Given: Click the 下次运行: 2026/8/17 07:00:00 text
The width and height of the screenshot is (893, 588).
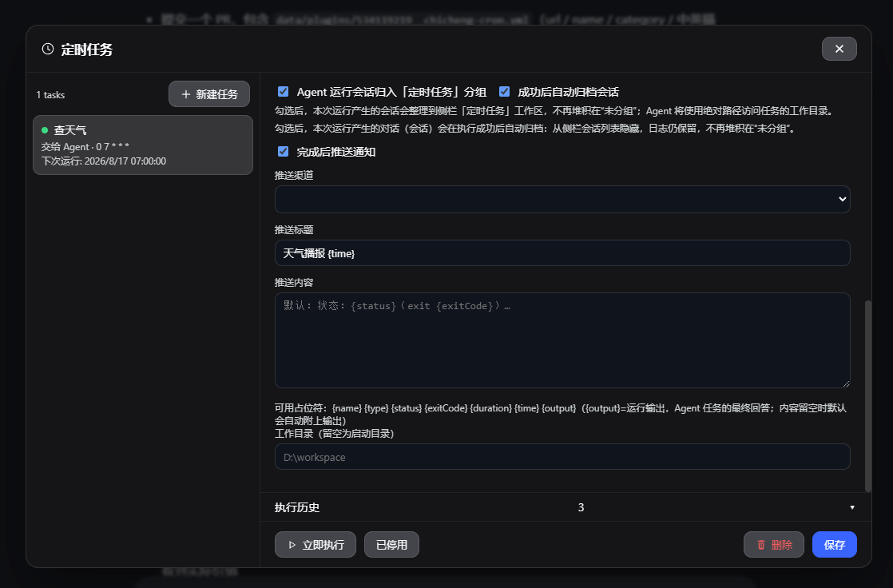Looking at the screenshot, I should pos(104,161).
